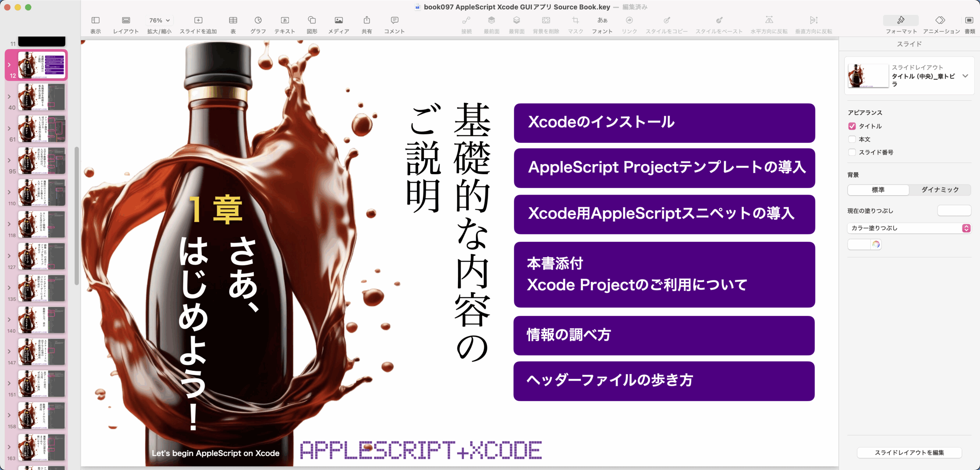The height and width of the screenshot is (470, 980).
Task: Click the リンク toolbar icon
Action: (629, 20)
